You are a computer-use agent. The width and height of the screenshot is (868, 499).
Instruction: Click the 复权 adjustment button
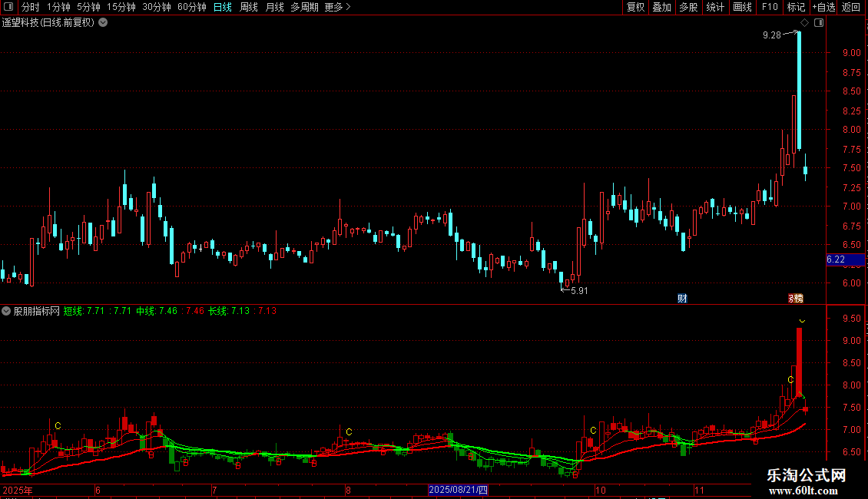pos(635,7)
